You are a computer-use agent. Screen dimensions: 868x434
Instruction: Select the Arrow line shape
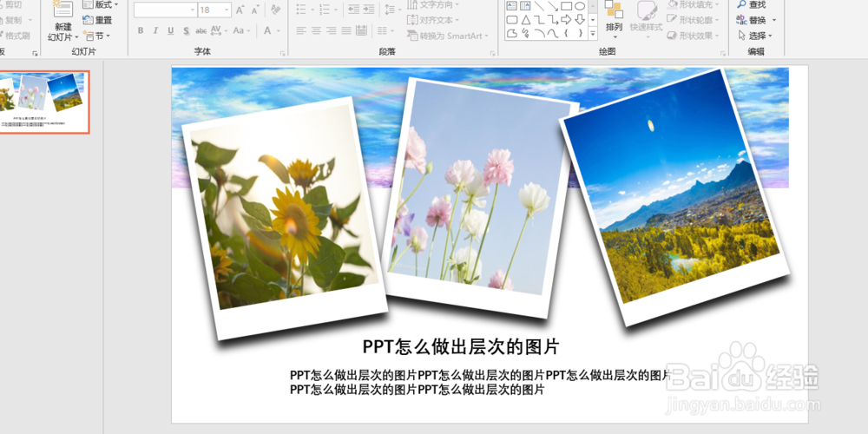tap(552, 5)
